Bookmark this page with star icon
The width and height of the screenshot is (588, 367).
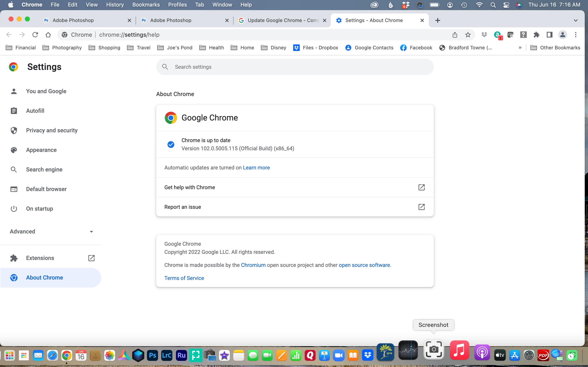click(468, 35)
